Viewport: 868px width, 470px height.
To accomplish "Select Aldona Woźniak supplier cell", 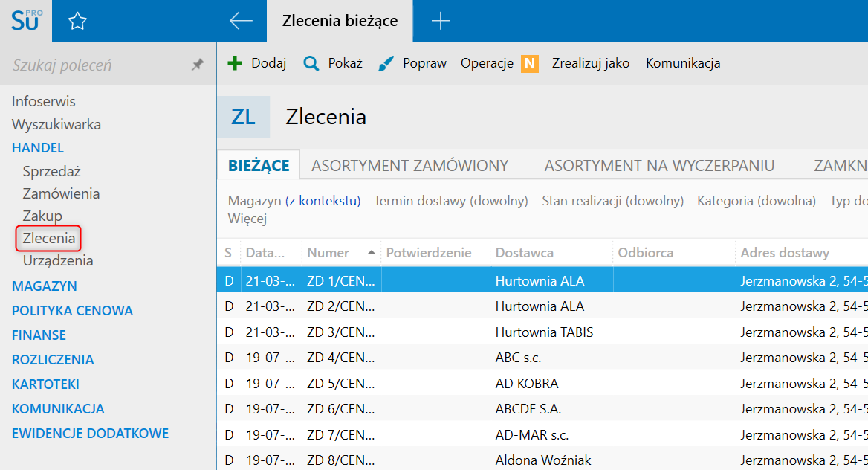I will click(x=543, y=460).
